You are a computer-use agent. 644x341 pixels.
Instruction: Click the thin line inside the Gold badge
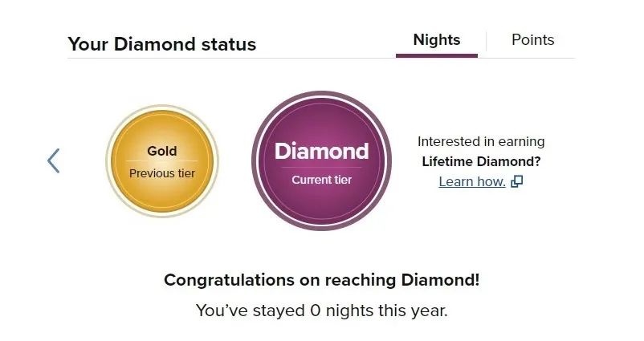click(x=161, y=161)
